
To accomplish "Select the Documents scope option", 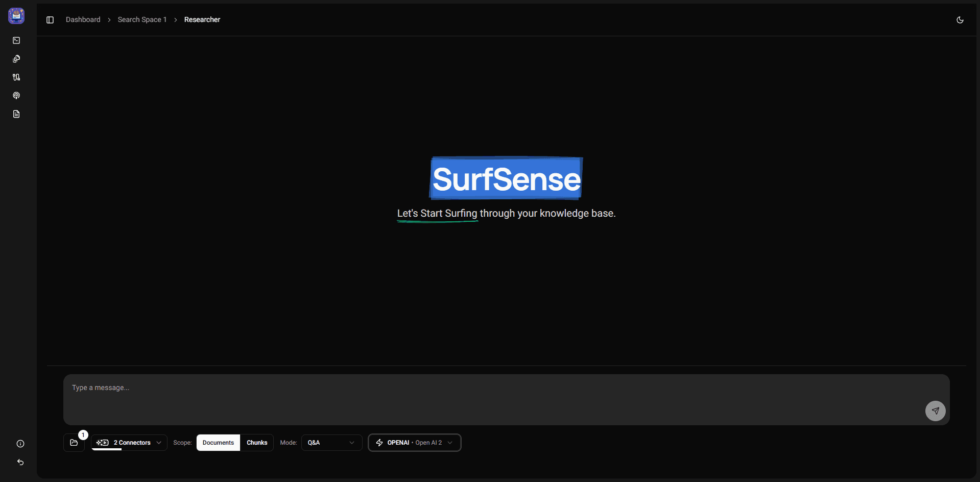I will 218,443.
